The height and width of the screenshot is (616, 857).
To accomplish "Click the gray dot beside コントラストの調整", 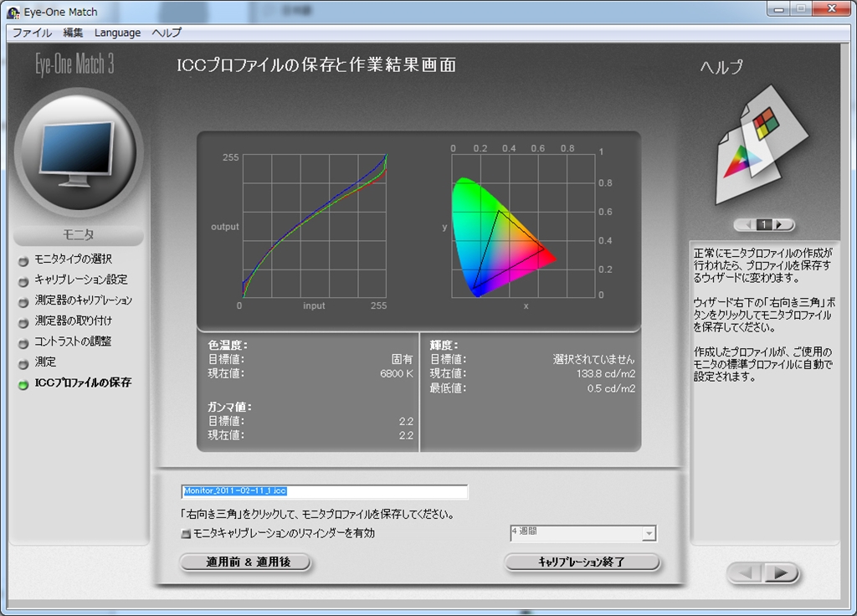I will pyautogui.click(x=23, y=343).
